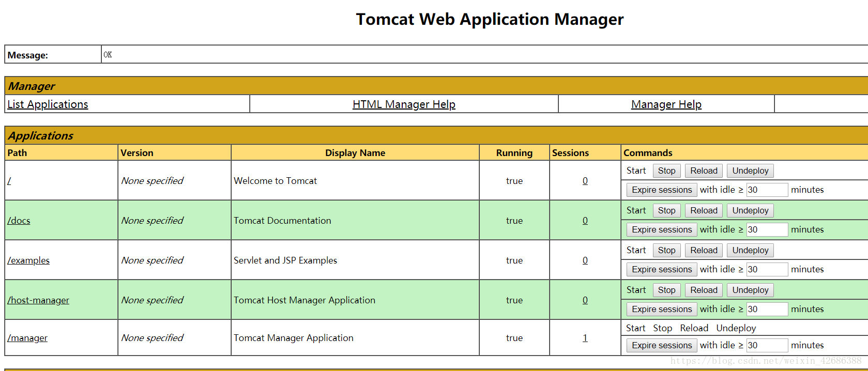868x371 pixels.
Task: Focus idle minutes field for root app
Action: 767,190
